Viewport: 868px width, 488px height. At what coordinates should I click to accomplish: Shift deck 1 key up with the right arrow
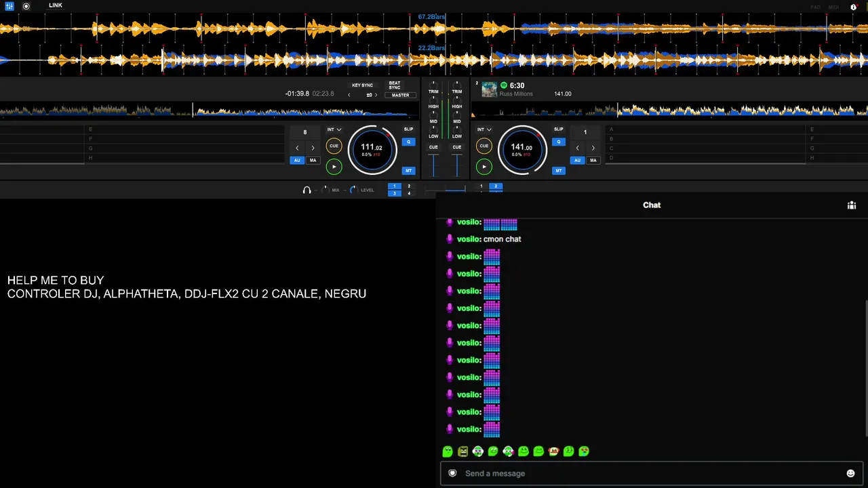click(x=376, y=95)
